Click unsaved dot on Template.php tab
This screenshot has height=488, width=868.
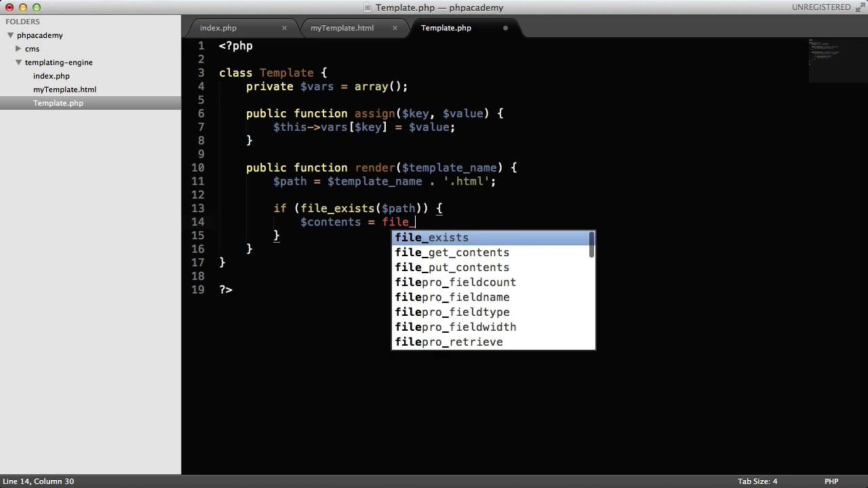point(505,28)
